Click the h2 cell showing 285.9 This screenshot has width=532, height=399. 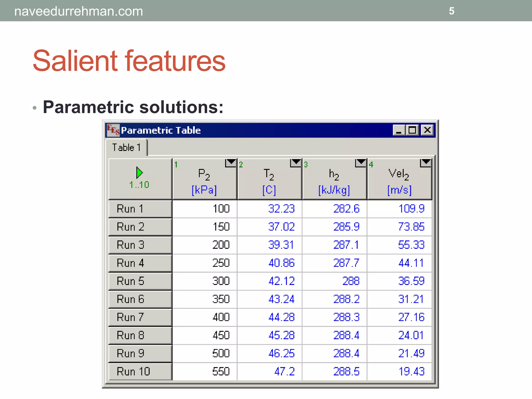click(x=335, y=227)
